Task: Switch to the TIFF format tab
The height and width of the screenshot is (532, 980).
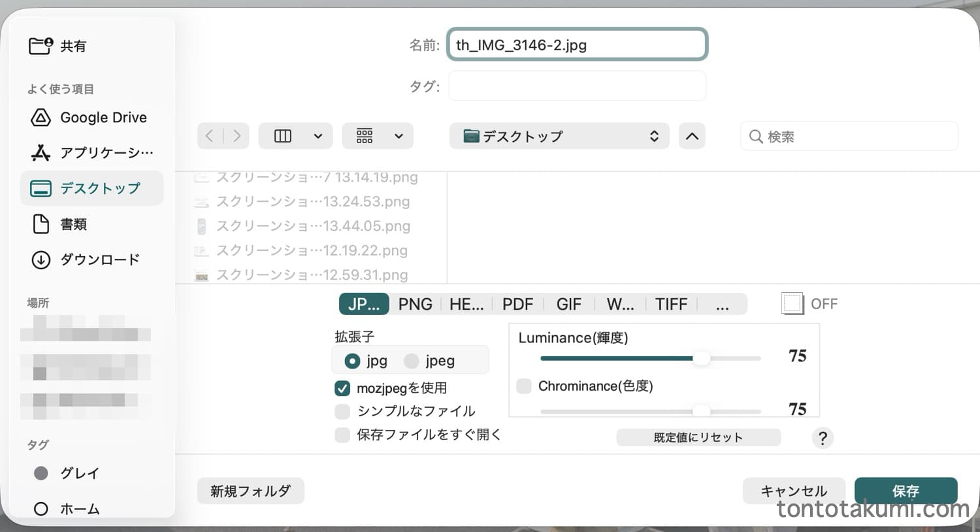Action: click(671, 304)
